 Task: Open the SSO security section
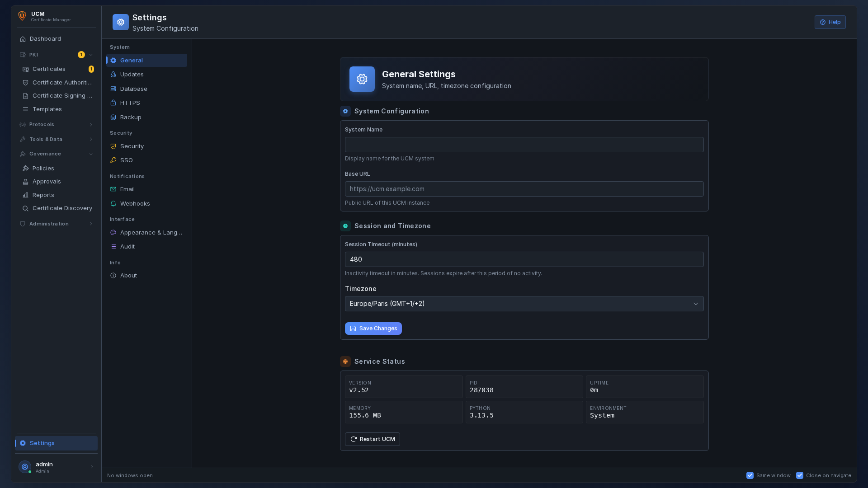tap(127, 160)
